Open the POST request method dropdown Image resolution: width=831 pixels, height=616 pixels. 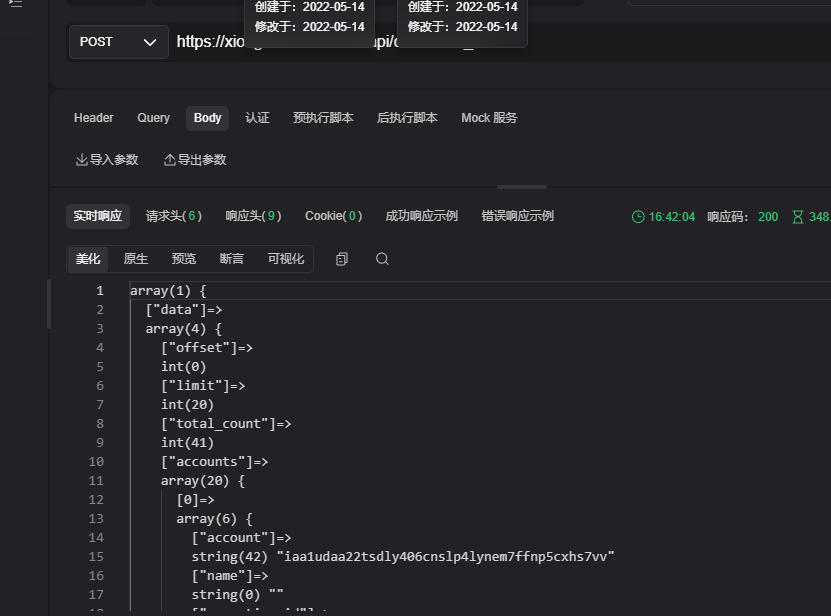118,41
